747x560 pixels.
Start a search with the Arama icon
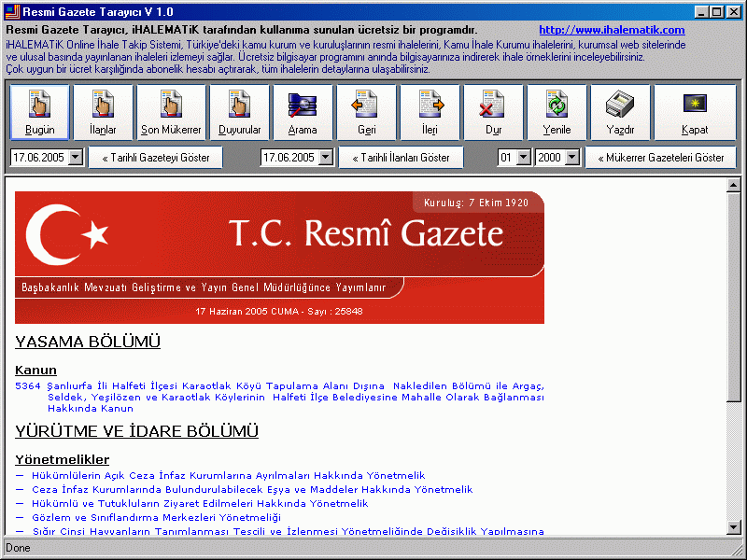click(x=303, y=112)
